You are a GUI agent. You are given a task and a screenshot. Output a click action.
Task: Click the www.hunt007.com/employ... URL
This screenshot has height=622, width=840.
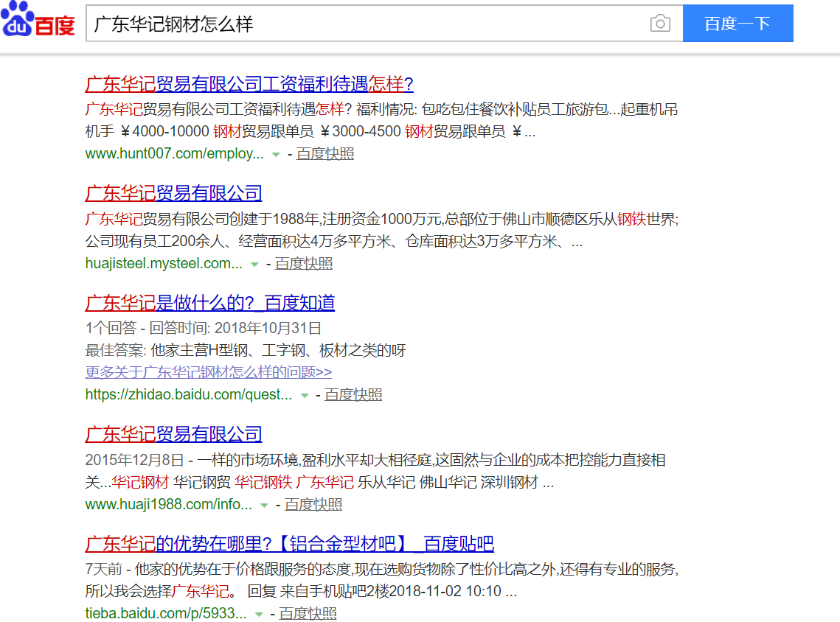pos(175,154)
